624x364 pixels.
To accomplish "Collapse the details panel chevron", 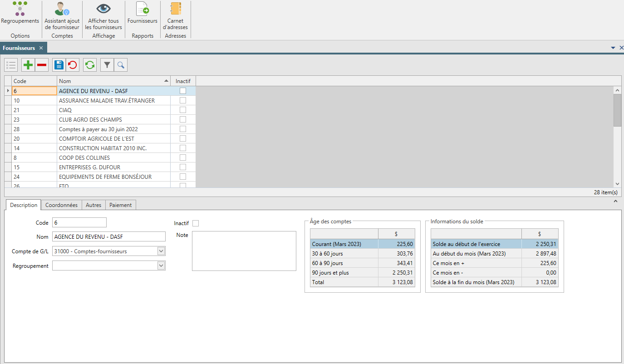I will (x=616, y=201).
